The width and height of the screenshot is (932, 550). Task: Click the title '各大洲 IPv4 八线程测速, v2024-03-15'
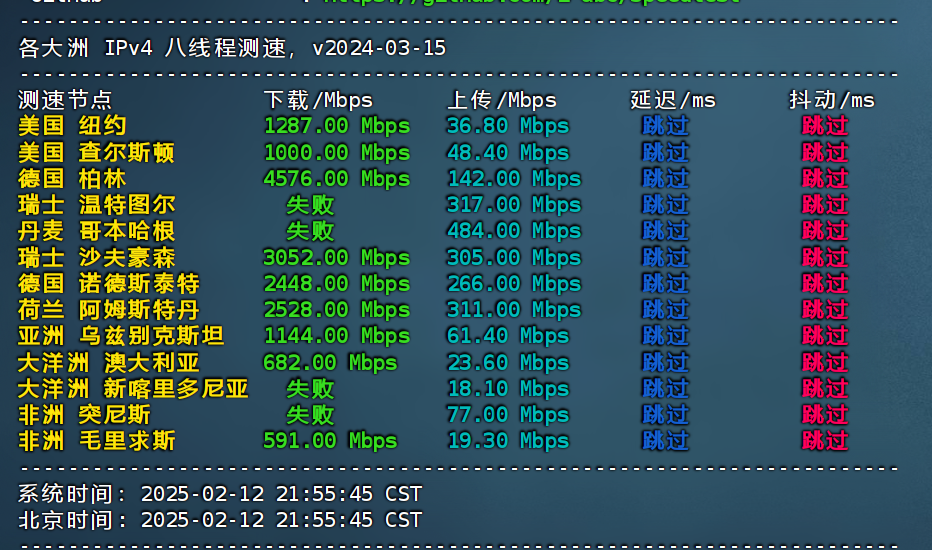232,48
